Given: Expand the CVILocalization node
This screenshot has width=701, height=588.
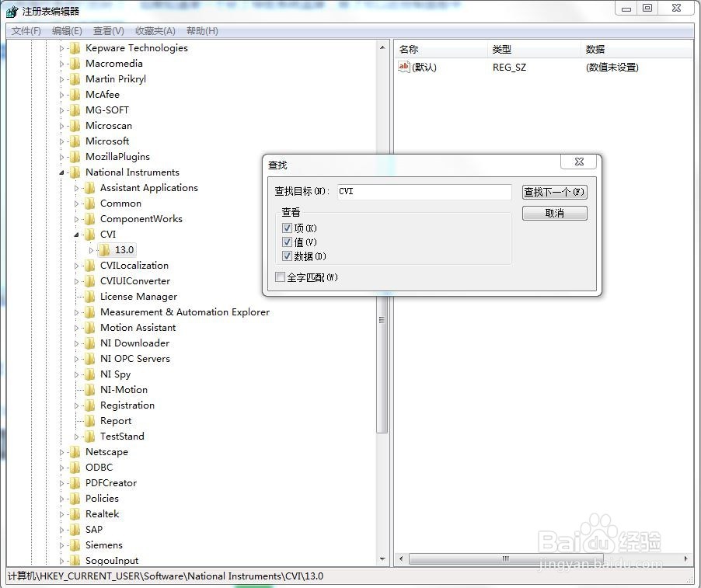Looking at the screenshot, I should pos(76,266).
